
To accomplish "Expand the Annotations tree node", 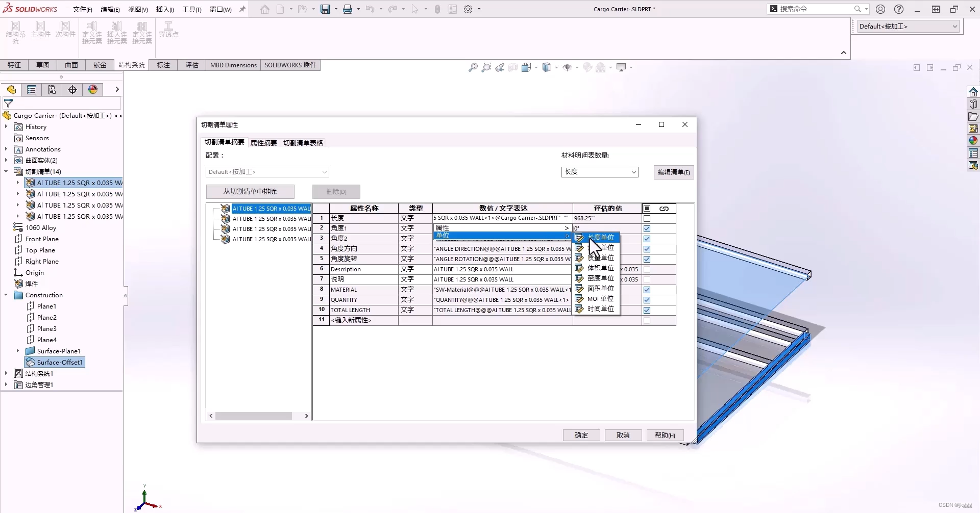I will 6,149.
